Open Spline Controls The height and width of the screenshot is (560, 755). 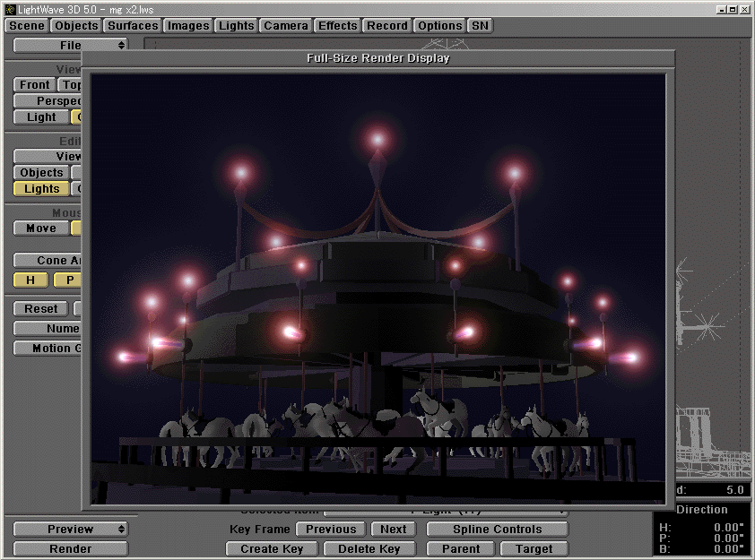497,530
